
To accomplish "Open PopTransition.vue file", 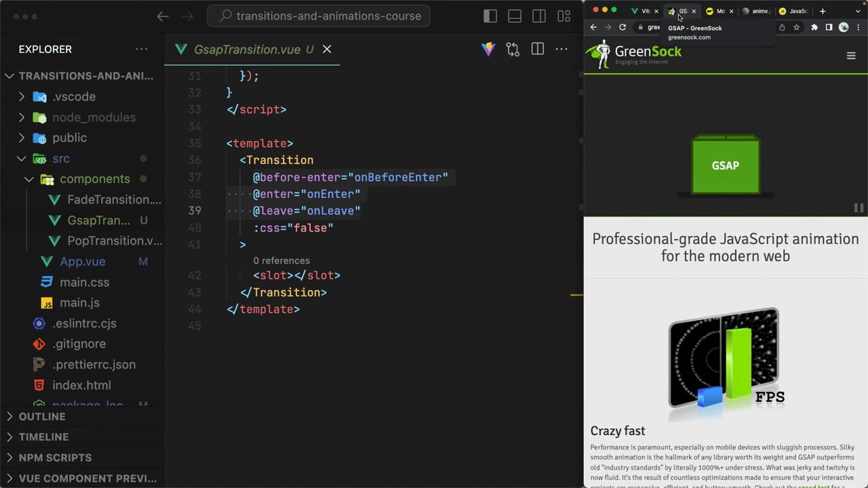I will (x=82, y=241).
